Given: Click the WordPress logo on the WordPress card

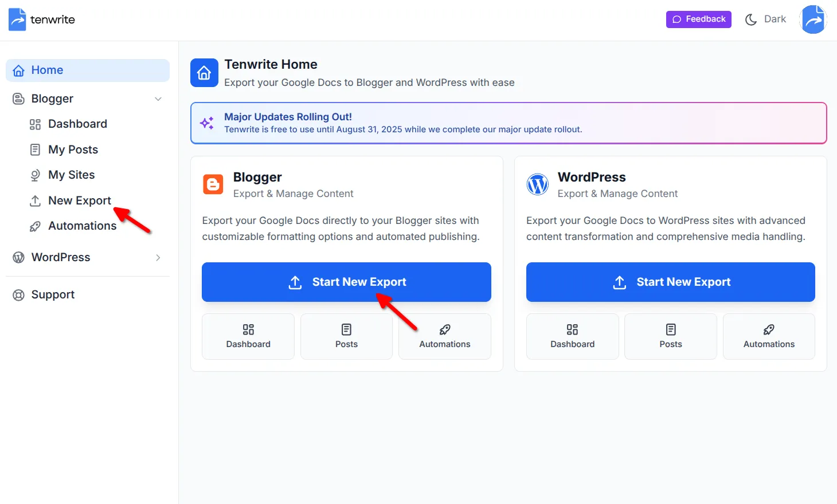Looking at the screenshot, I should click(537, 184).
